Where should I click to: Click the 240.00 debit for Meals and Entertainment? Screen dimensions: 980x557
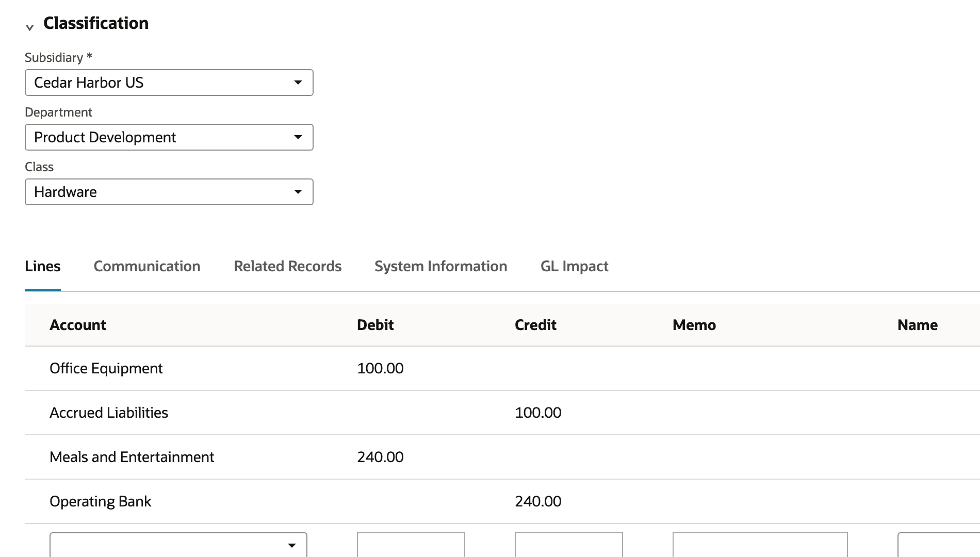(x=380, y=457)
